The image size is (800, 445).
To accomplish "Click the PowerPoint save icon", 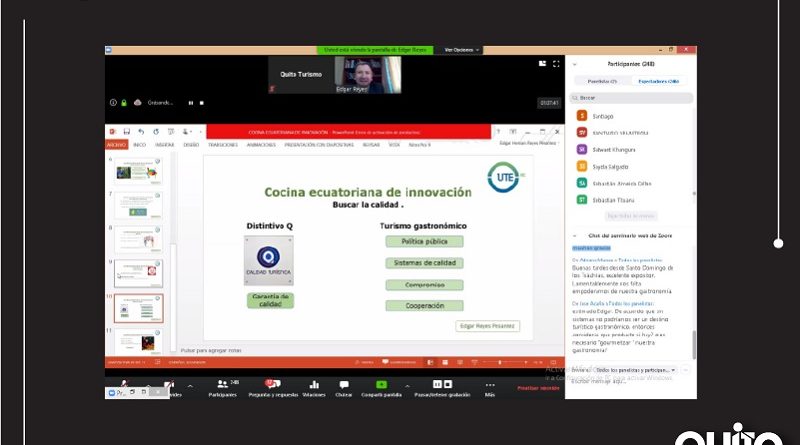I will tap(127, 132).
